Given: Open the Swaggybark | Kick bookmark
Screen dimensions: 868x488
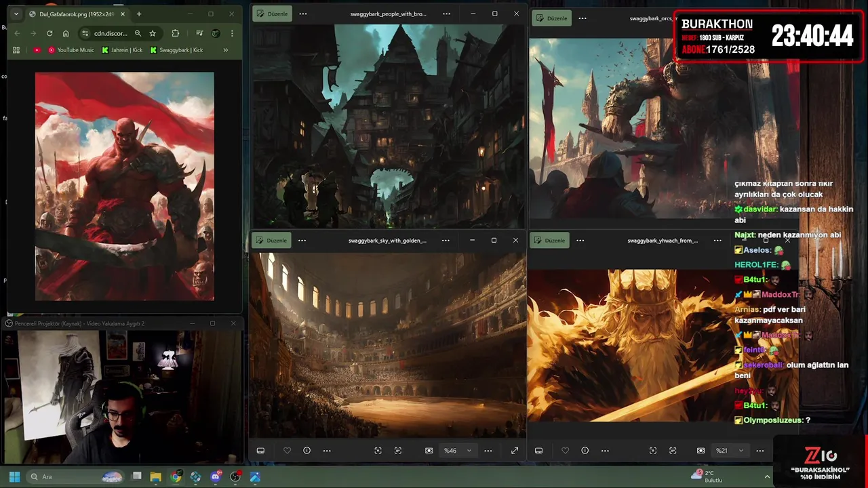Looking at the screenshot, I should (176, 50).
